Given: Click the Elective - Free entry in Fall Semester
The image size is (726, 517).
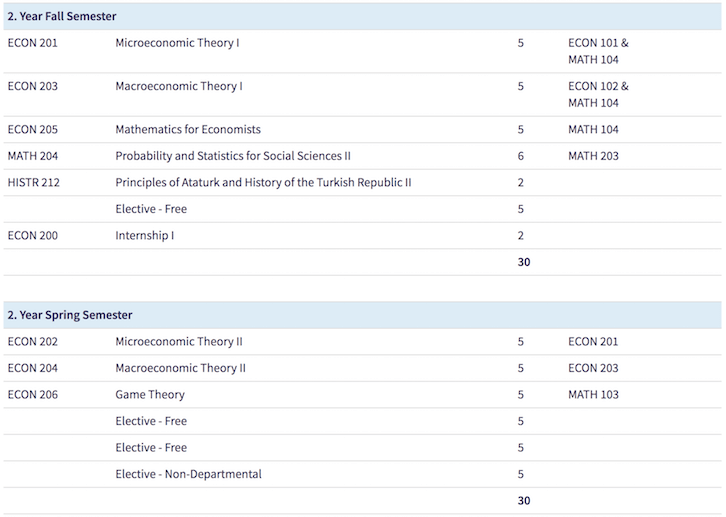Looking at the screenshot, I should point(151,209).
